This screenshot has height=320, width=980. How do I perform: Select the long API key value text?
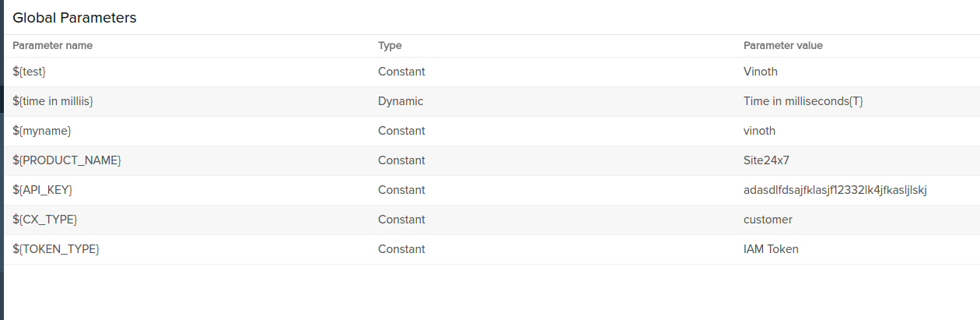coord(835,190)
